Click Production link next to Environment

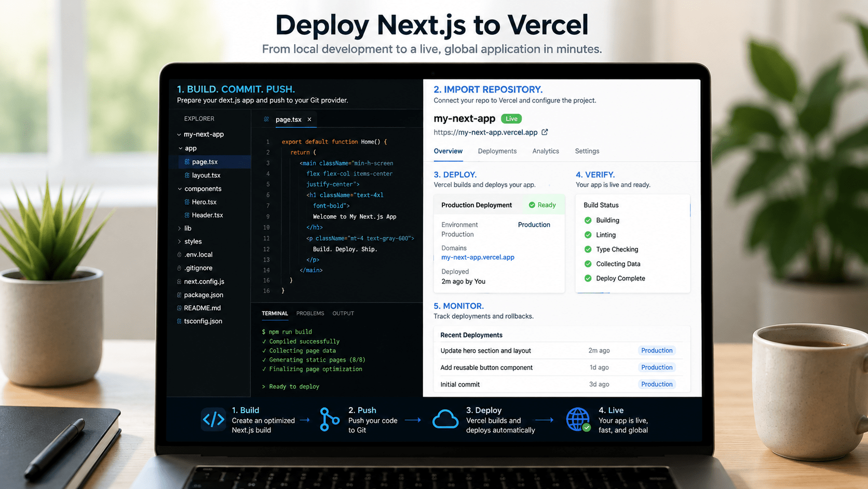tap(534, 225)
